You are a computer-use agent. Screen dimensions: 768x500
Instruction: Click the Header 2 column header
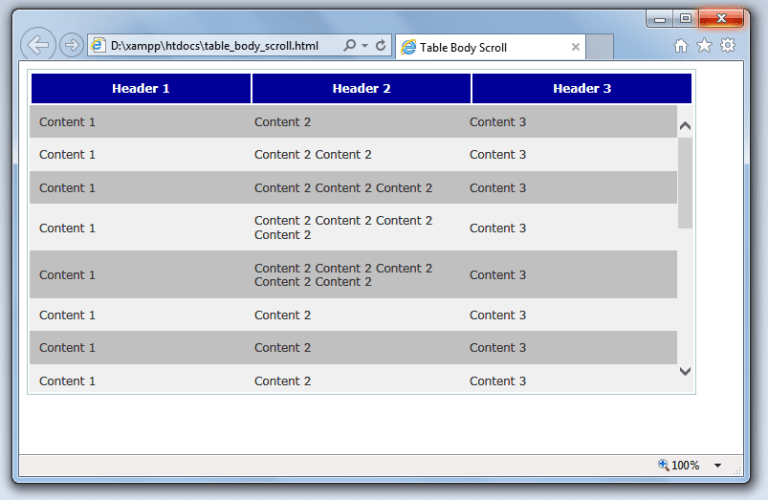361,89
